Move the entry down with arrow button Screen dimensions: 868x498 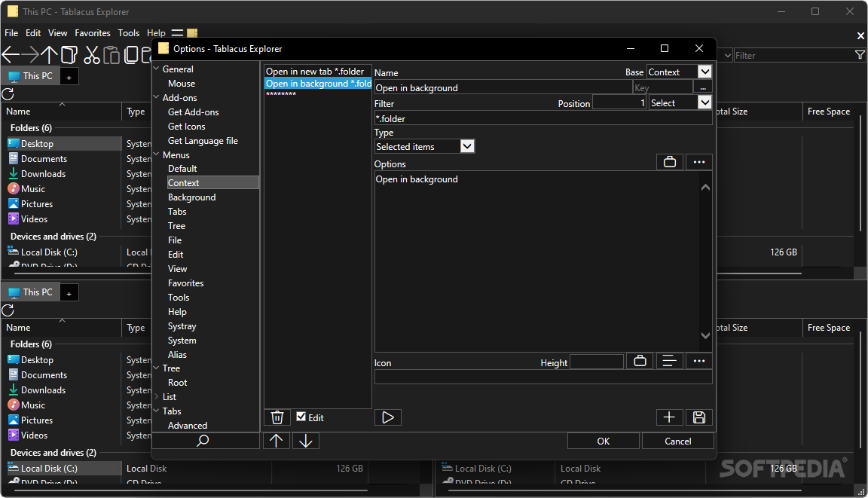[306, 441]
